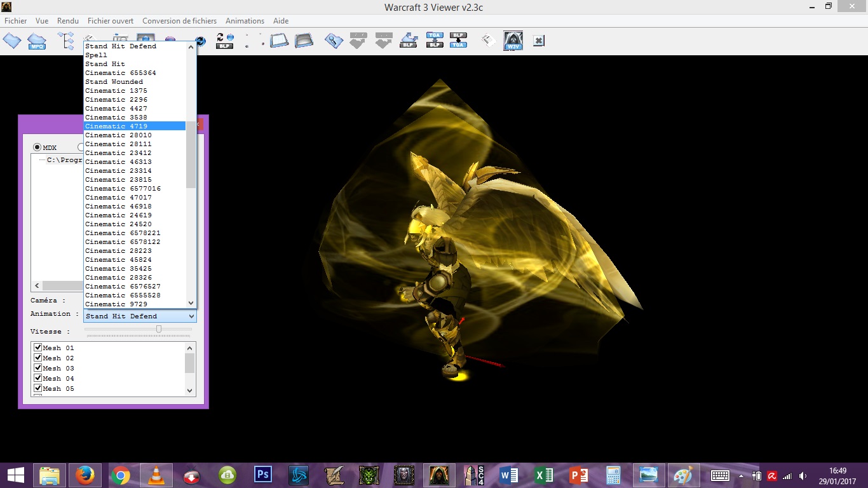Open PowerPoint from the taskbar
Image resolution: width=868 pixels, height=488 pixels.
pyautogui.click(x=579, y=475)
